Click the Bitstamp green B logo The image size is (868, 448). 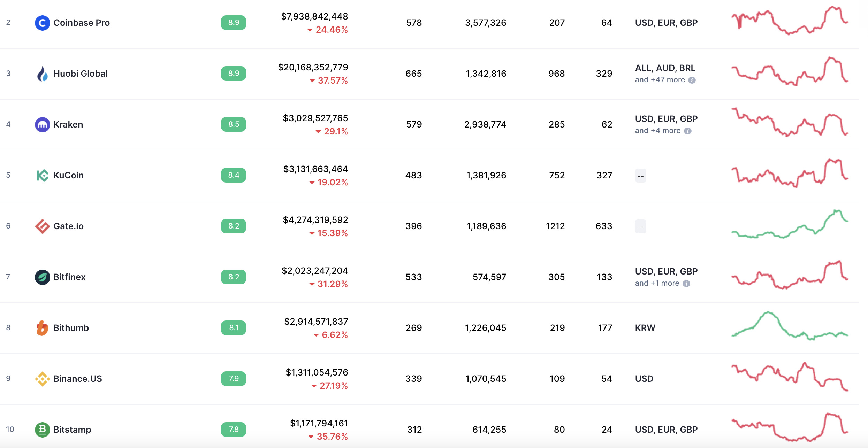coord(42,430)
